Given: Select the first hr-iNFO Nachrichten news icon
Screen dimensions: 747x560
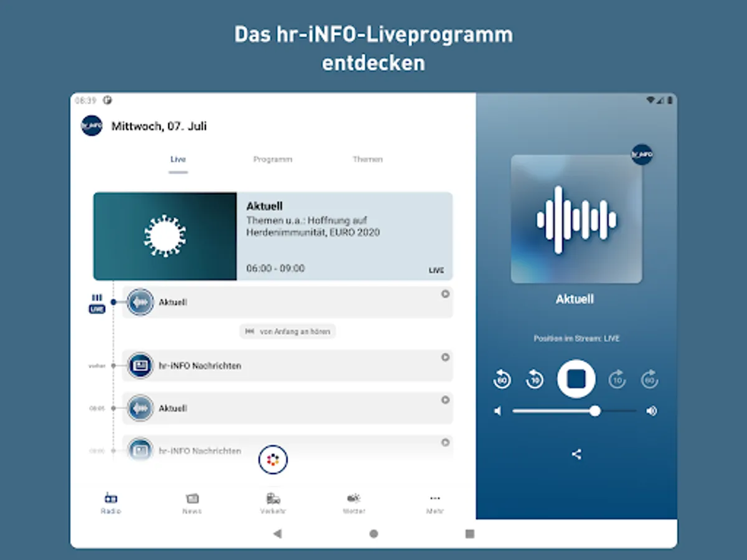Looking at the screenshot, I should 141,366.
